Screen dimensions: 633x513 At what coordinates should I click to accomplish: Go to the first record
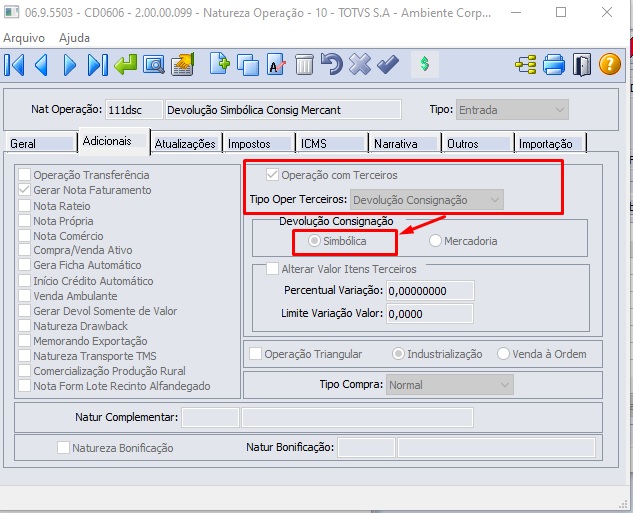click(15, 65)
